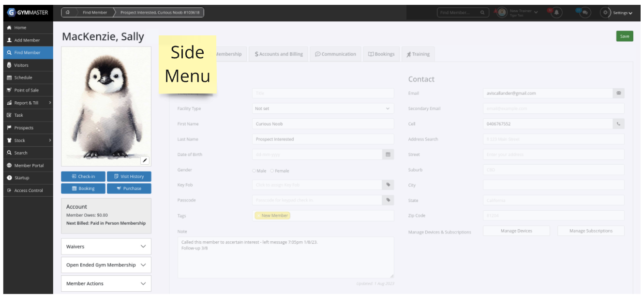Screen dimensions: 644x297
Task: Click the envelope icon beside the Email field
Action: (618, 93)
